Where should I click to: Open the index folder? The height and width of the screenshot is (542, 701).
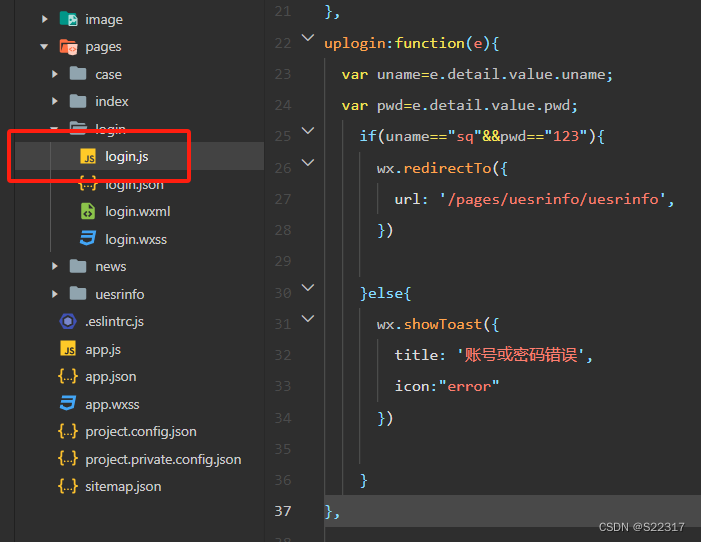[111, 102]
